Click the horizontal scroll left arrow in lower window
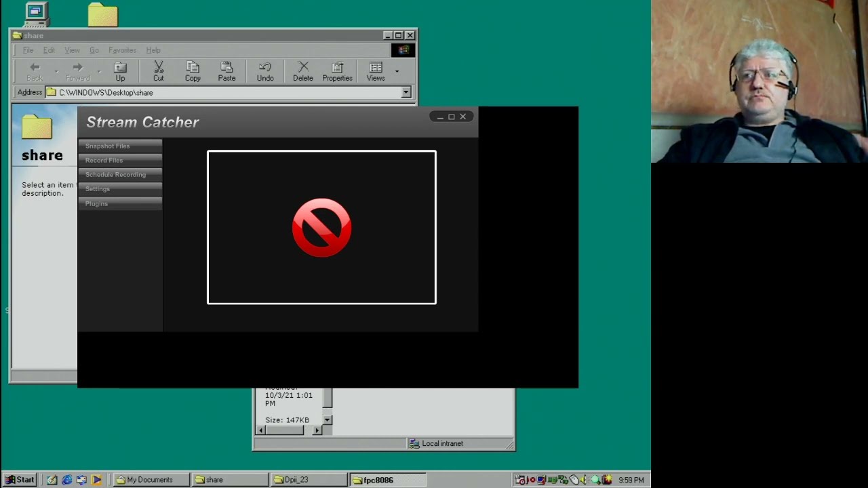 261,430
